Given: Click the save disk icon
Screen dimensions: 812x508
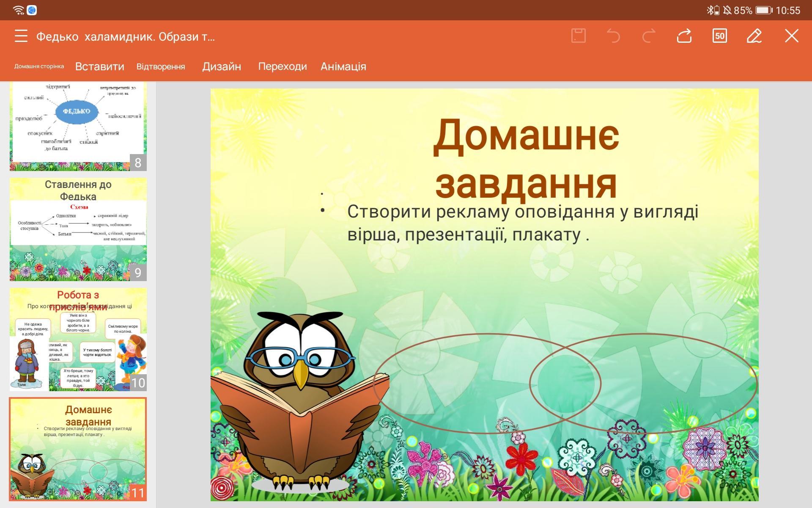Looking at the screenshot, I should point(578,36).
